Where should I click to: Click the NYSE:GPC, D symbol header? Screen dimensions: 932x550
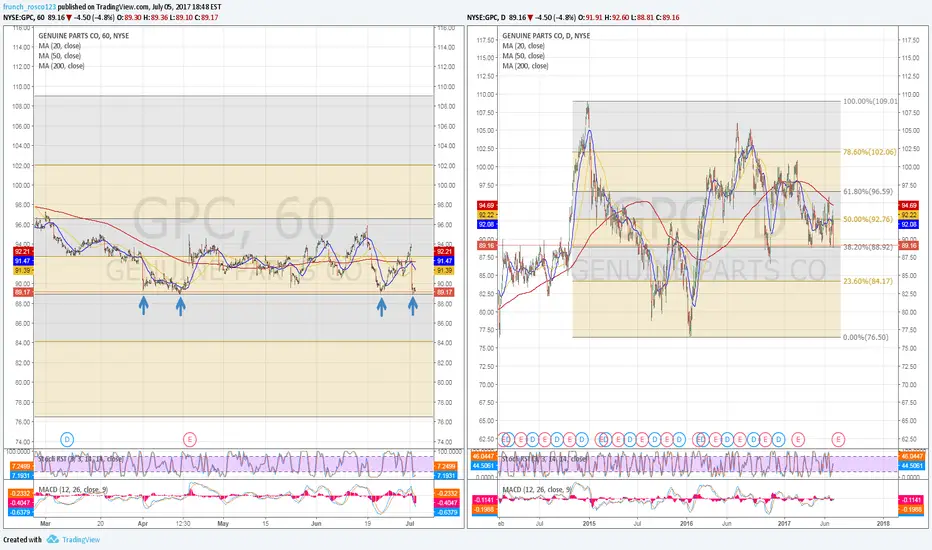[486, 18]
